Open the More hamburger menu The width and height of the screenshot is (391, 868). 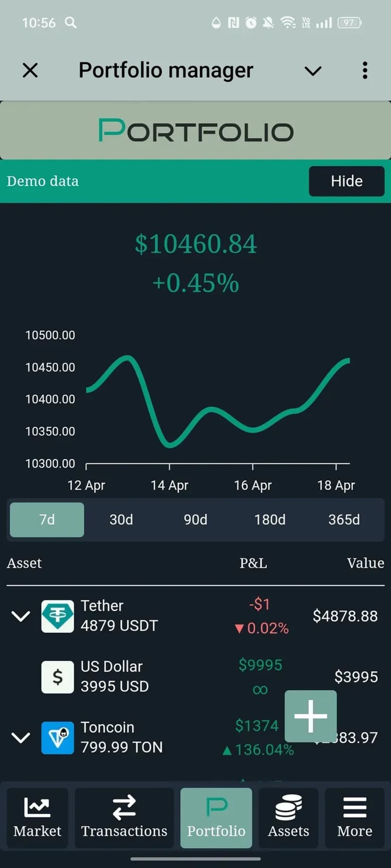coord(355,818)
